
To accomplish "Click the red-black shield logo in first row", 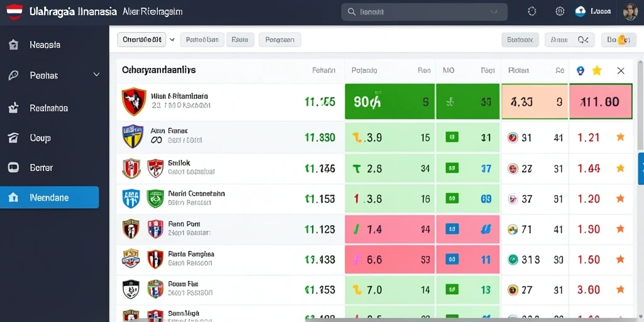I will [x=134, y=101].
